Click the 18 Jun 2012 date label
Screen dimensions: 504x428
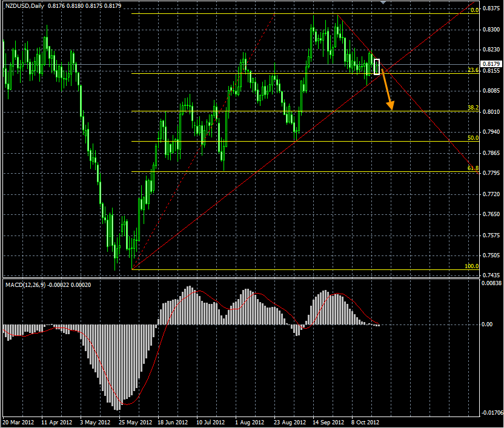173,422
